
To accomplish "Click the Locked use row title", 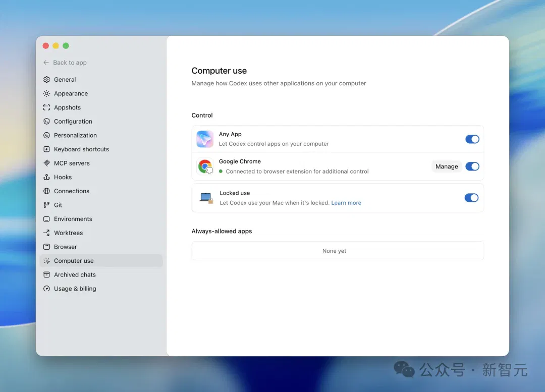I will point(235,193).
